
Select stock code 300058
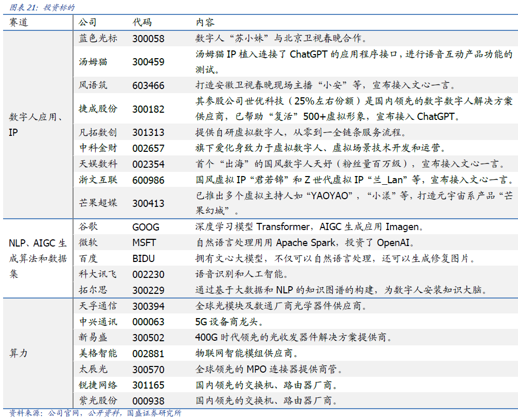148,39
